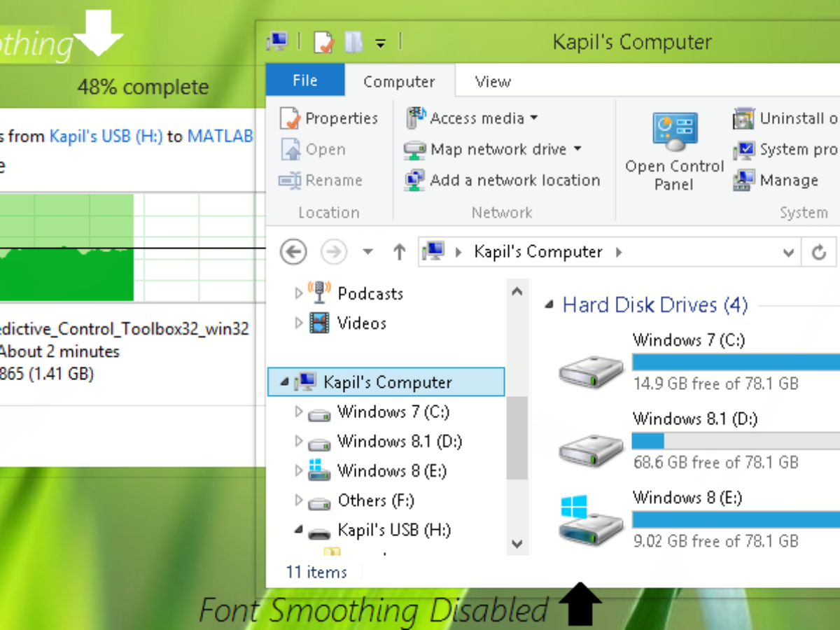Click New folder quick access toolbar icon

click(353, 42)
